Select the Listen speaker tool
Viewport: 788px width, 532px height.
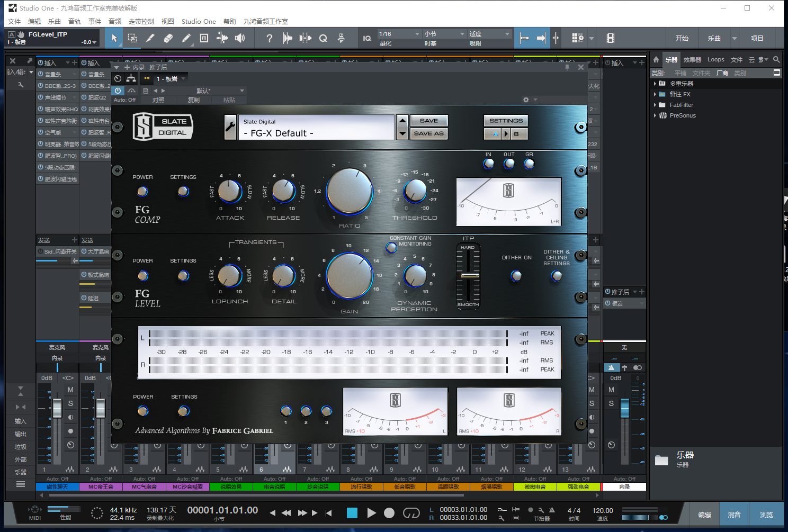pyautogui.click(x=240, y=38)
